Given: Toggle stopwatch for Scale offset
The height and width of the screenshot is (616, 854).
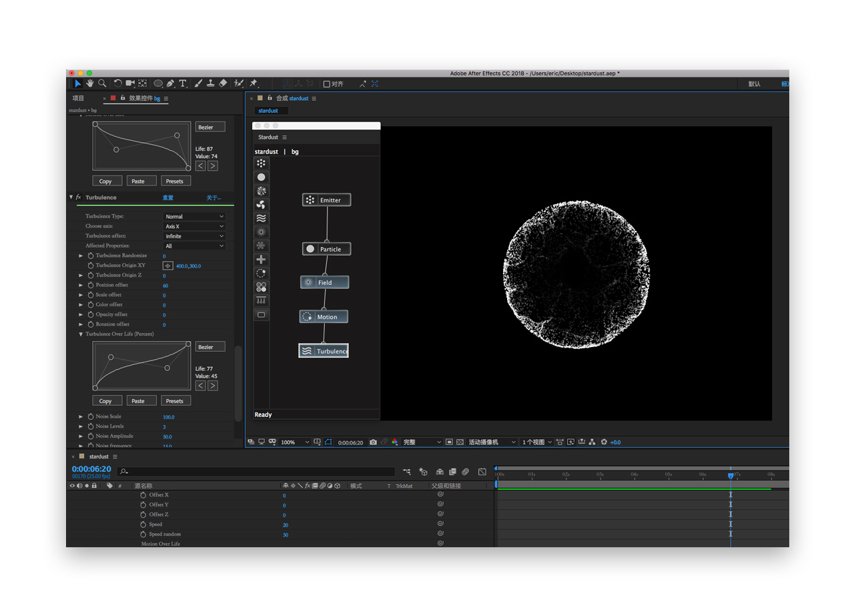Looking at the screenshot, I should point(91,295).
